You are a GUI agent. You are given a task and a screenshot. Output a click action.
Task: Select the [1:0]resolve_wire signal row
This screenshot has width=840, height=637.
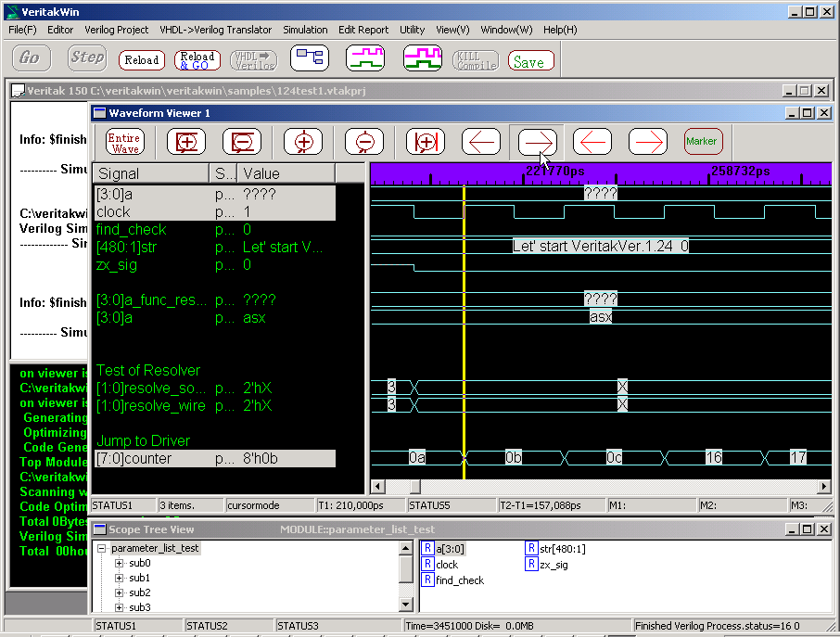pyautogui.click(x=215, y=406)
